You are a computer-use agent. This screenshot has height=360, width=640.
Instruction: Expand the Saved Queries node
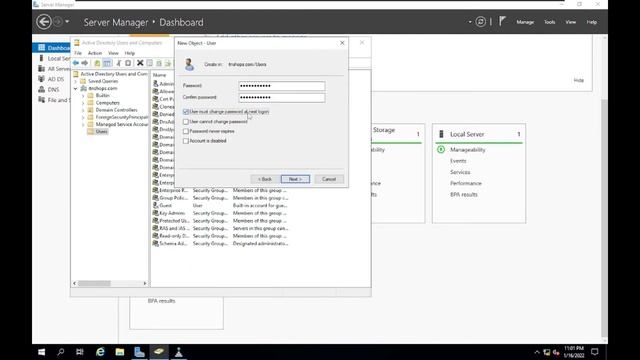(x=76, y=81)
